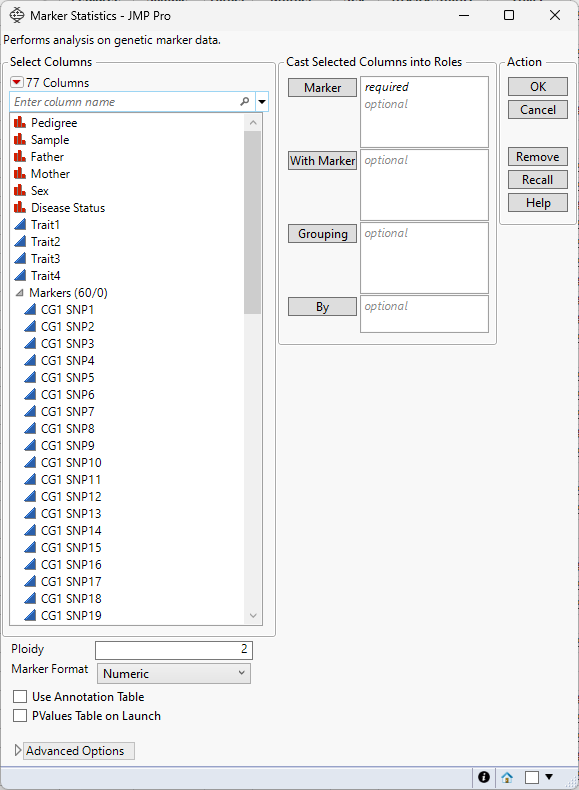
Task: Toggle the empty box in the status bar
Action: pyautogui.click(x=532, y=777)
